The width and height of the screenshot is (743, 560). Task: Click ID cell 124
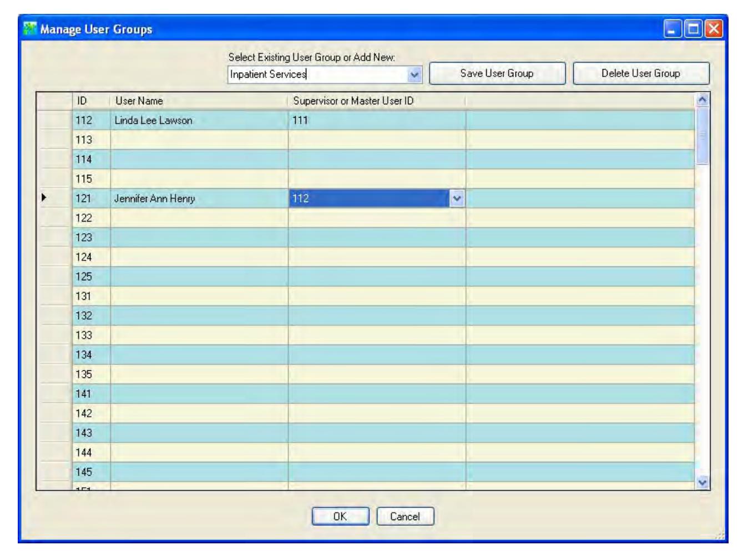92,257
